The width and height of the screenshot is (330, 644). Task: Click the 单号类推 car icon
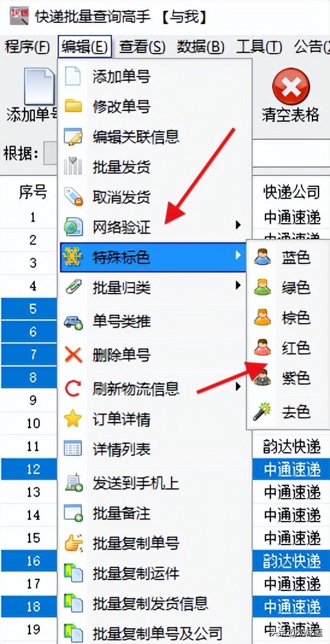[73, 322]
